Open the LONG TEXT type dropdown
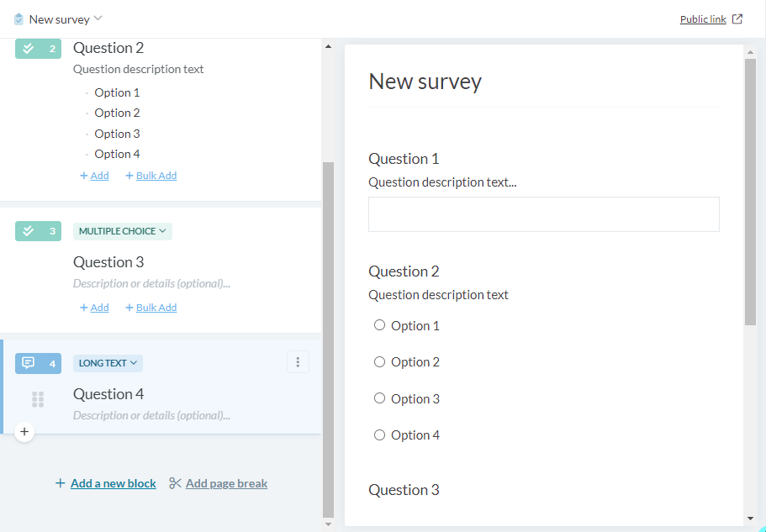This screenshot has height=532, width=766. pyautogui.click(x=108, y=363)
